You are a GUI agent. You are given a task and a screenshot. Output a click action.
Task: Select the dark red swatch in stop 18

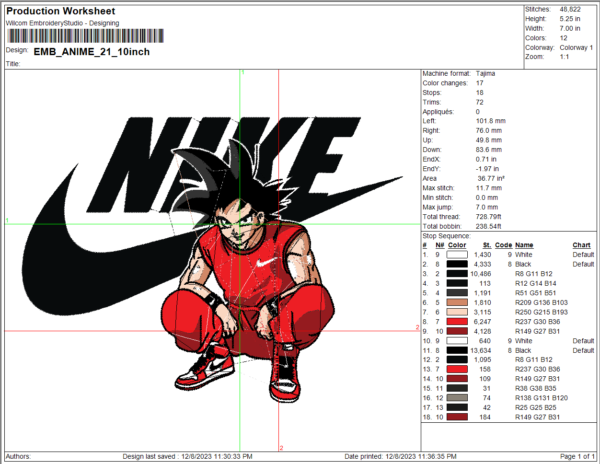(457, 417)
